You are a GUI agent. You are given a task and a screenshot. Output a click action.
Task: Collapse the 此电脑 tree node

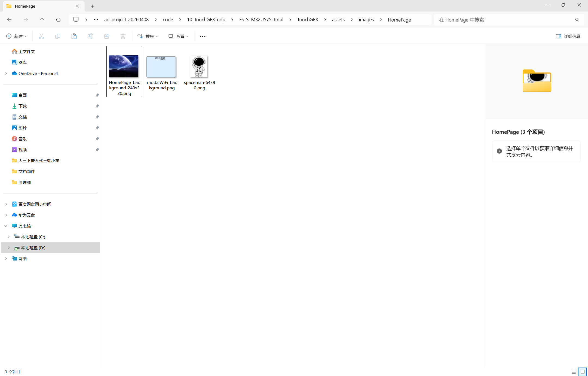coord(6,226)
